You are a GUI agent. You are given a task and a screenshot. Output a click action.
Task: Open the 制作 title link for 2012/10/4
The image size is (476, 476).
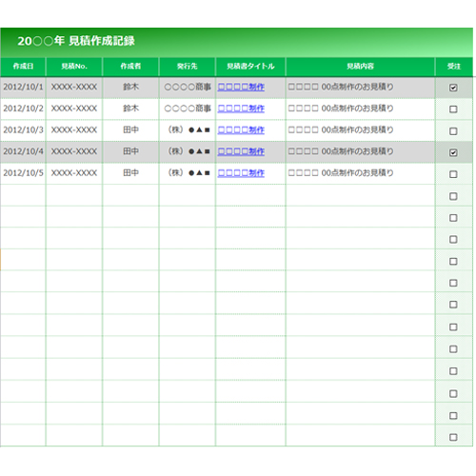(241, 151)
